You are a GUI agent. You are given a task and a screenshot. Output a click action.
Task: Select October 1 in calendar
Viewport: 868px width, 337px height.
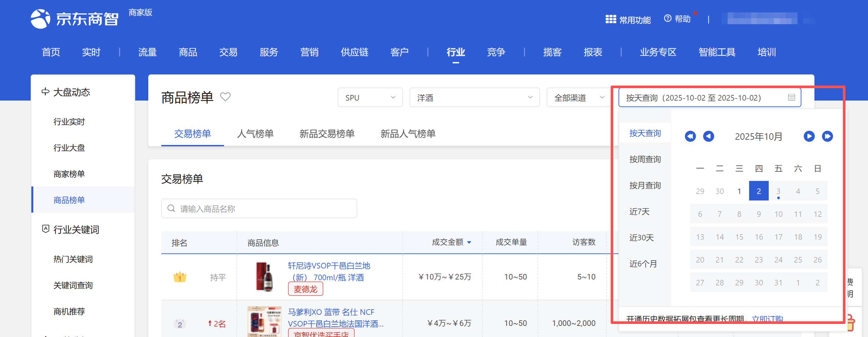[739, 191]
